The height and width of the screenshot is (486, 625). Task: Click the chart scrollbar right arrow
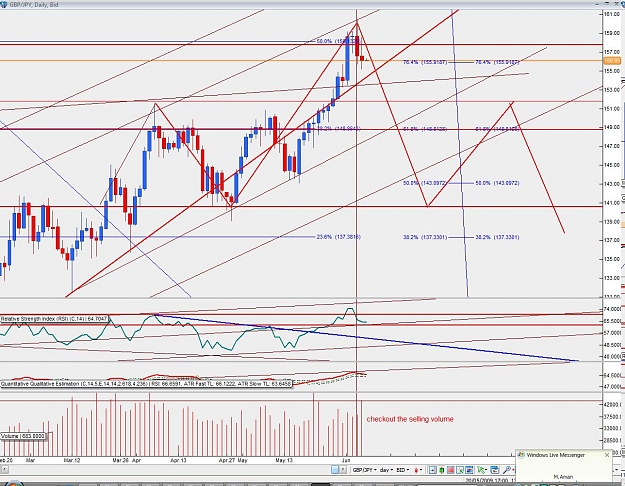coord(343,470)
